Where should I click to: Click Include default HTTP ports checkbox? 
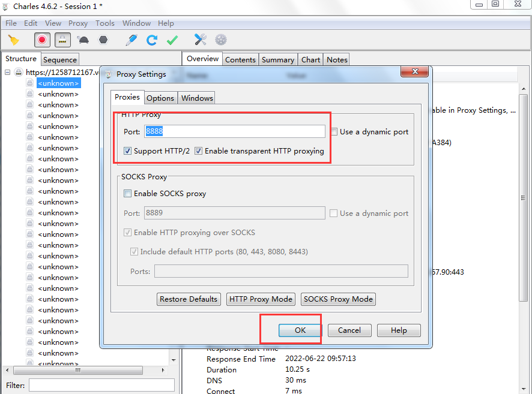[x=134, y=252]
